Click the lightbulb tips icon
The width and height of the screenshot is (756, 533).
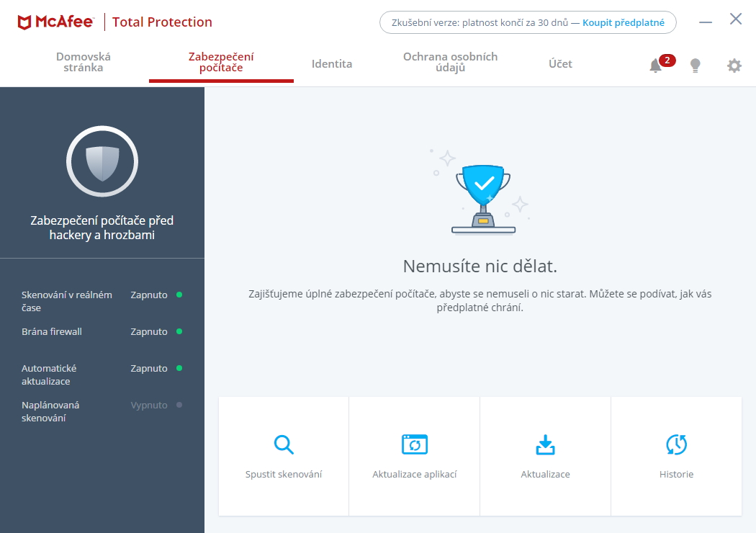point(696,66)
